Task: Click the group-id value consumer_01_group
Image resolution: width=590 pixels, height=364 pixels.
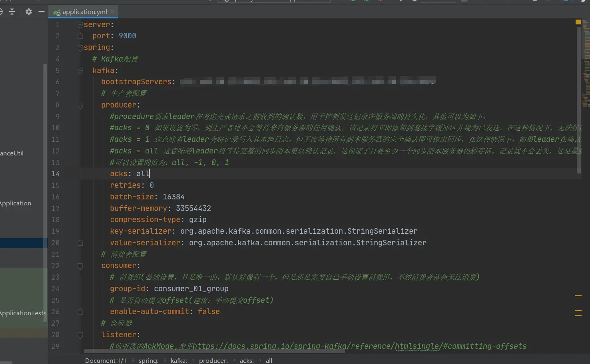Action: (191, 289)
